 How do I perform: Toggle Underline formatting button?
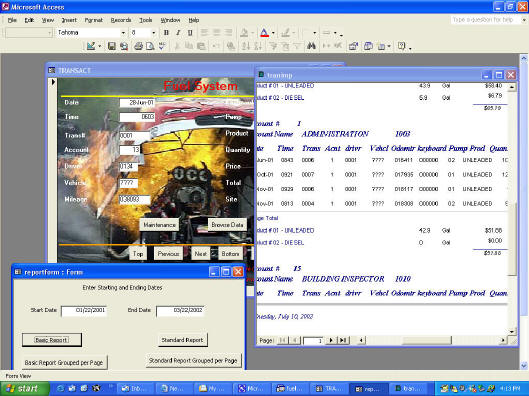[190, 33]
